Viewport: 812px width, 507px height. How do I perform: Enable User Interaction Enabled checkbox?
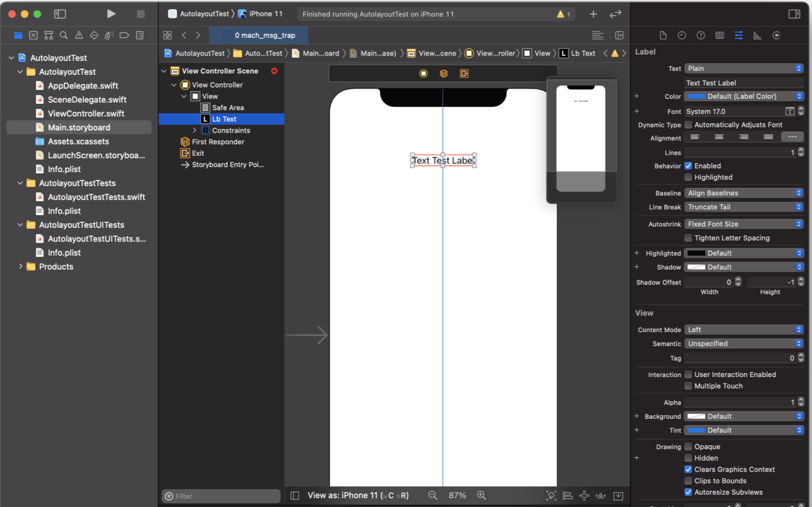[x=688, y=375]
